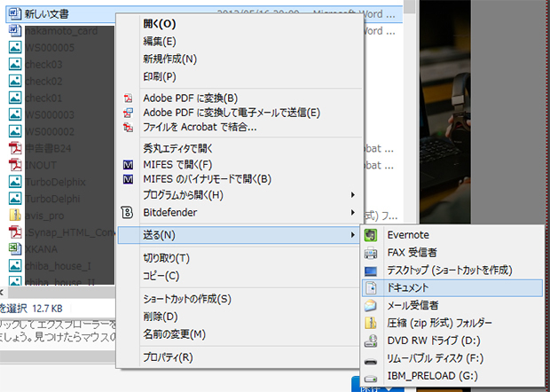550x392 pixels.
Task: Click the ドキュメント page icon
Action: point(371,288)
